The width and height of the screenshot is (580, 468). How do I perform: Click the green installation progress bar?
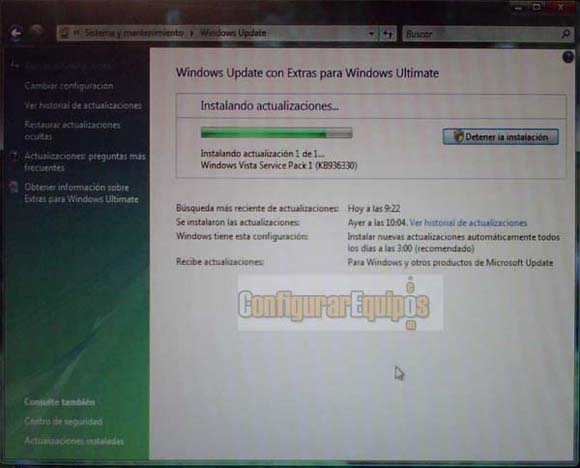(x=276, y=133)
